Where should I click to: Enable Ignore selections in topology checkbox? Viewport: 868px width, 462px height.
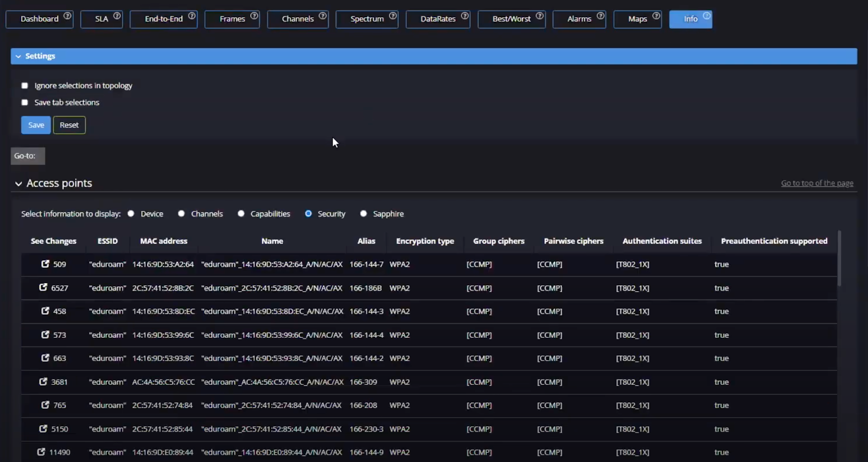pyautogui.click(x=24, y=86)
